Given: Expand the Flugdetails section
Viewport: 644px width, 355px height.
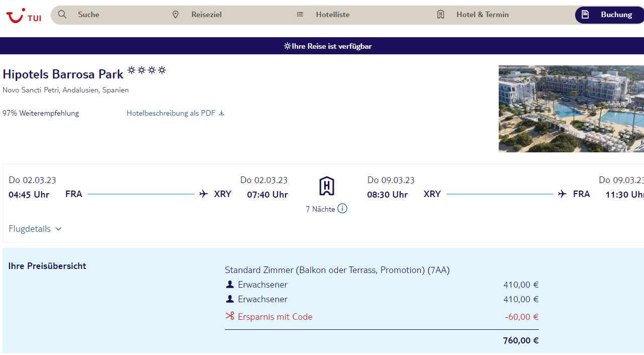Looking at the screenshot, I should pos(35,229).
